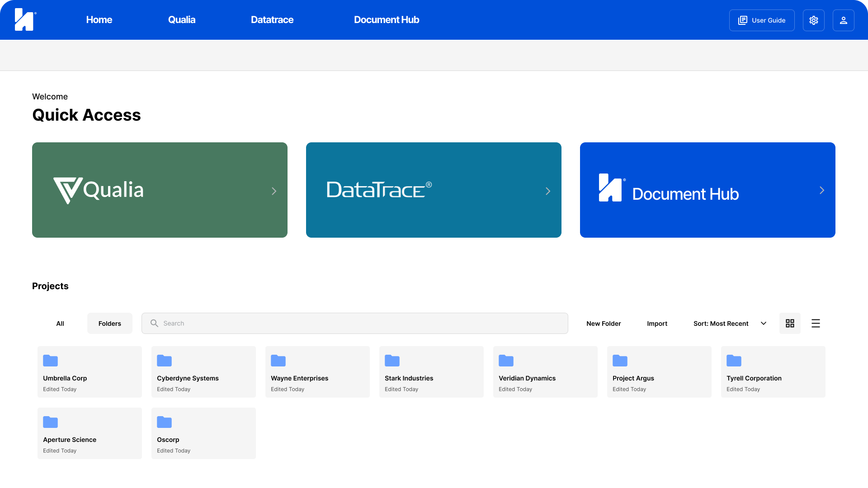
Task: Open the Veridian Dynamics folder name
Action: pos(527,378)
